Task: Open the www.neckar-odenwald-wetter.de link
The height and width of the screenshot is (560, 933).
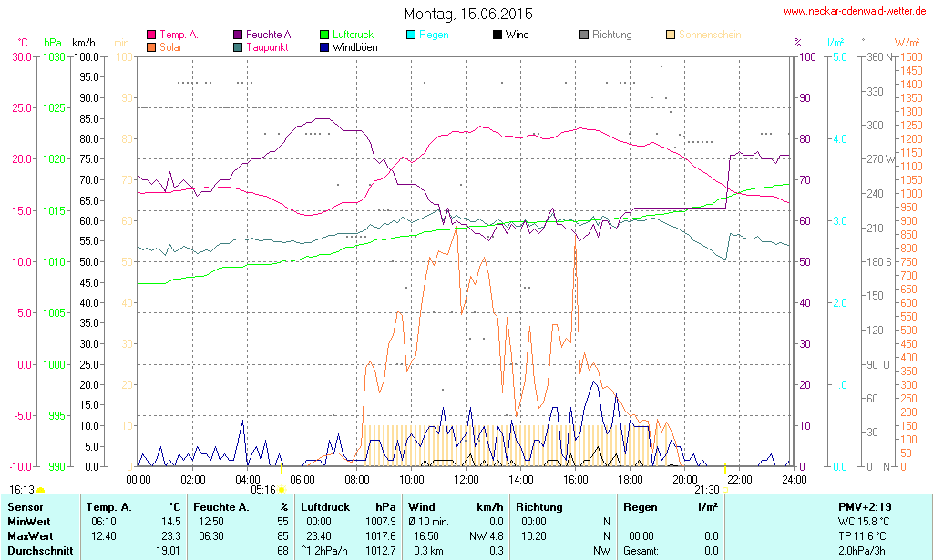Action: click(x=855, y=12)
